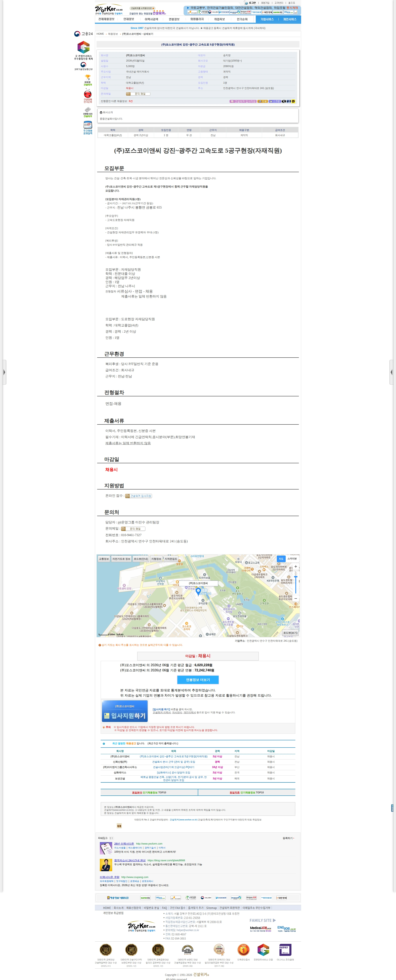Open the 인재정보 menu

tap(128, 19)
